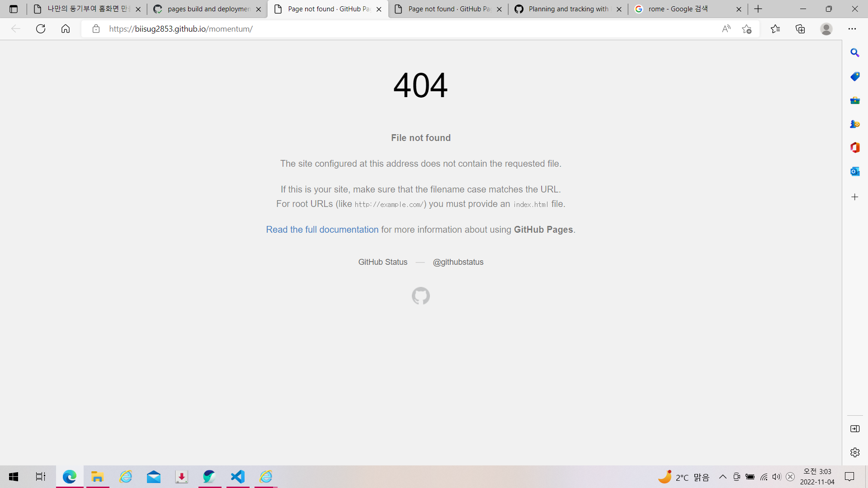This screenshot has width=868, height=488.
Task: Close the rome Google search tab
Action: pos(739,9)
